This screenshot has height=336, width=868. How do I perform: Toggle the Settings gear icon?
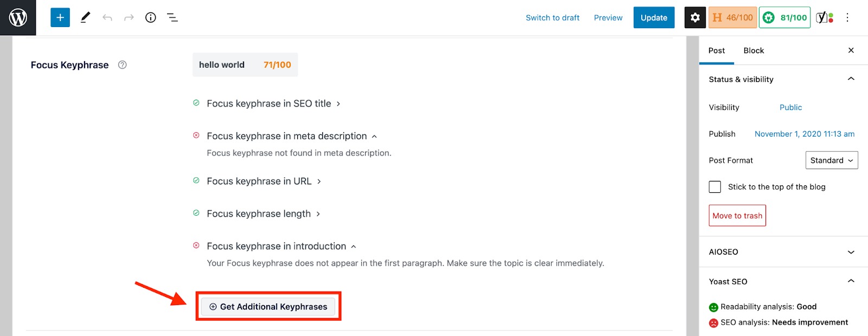695,17
